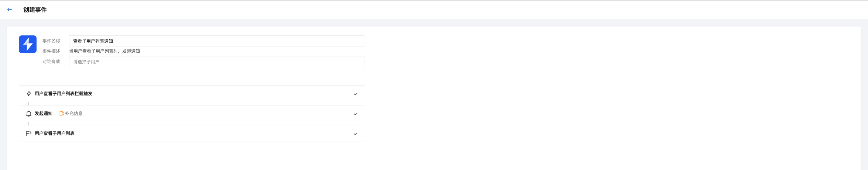The height and width of the screenshot is (170, 868).
Task: Click the 用户查看子用户列表 step title
Action: pyautogui.click(x=55, y=133)
